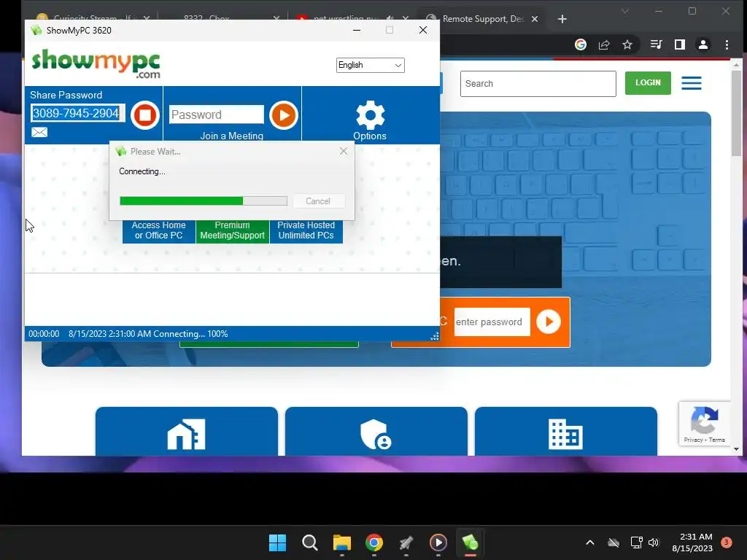747x560 pixels.
Task: Click the scrollbar down arrow
Action: [737, 449]
